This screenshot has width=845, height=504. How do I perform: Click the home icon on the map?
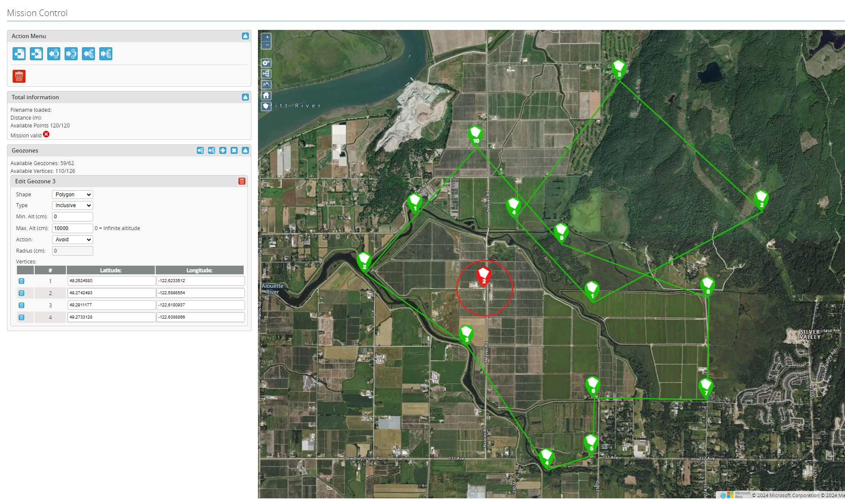pyautogui.click(x=266, y=95)
